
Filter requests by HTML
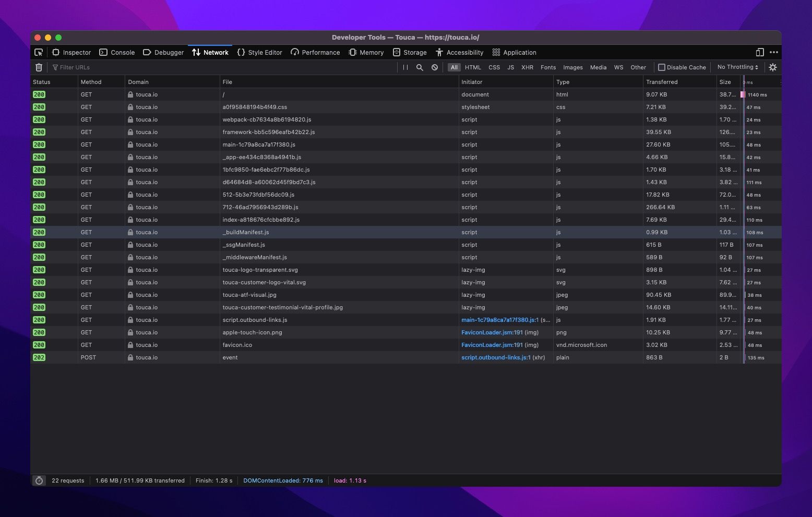pos(473,67)
